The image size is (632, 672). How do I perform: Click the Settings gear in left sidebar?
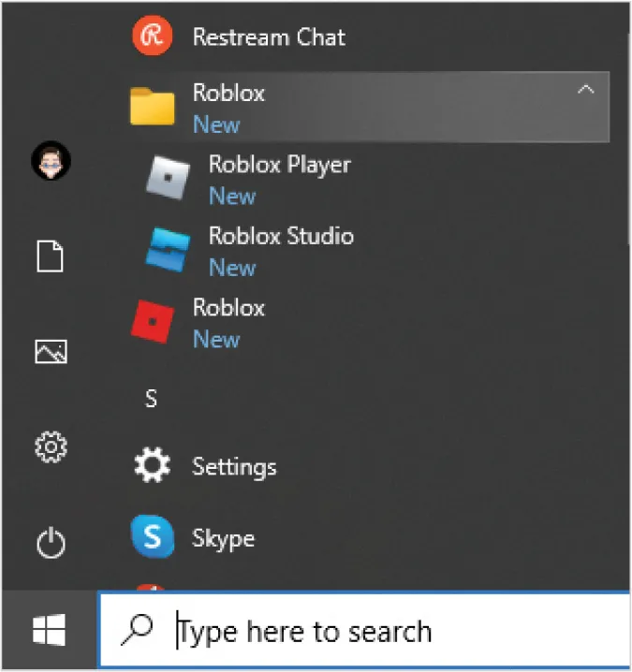[x=50, y=447]
